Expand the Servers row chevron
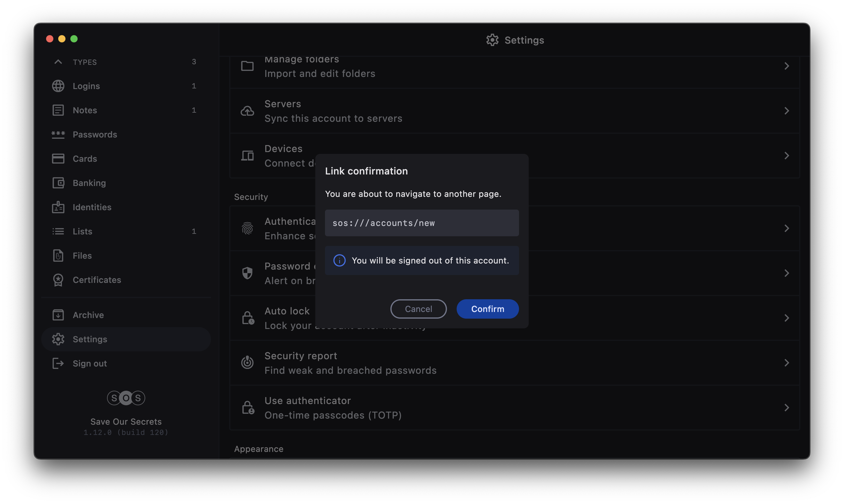Image resolution: width=844 pixels, height=504 pixels. click(787, 111)
